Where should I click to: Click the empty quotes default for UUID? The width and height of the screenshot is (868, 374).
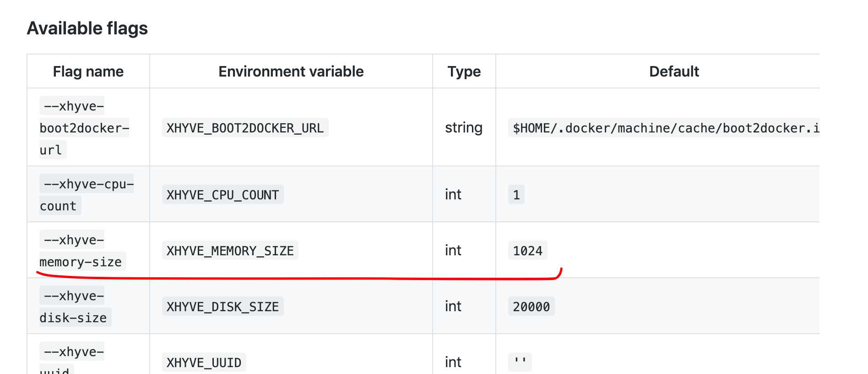pyautogui.click(x=520, y=362)
